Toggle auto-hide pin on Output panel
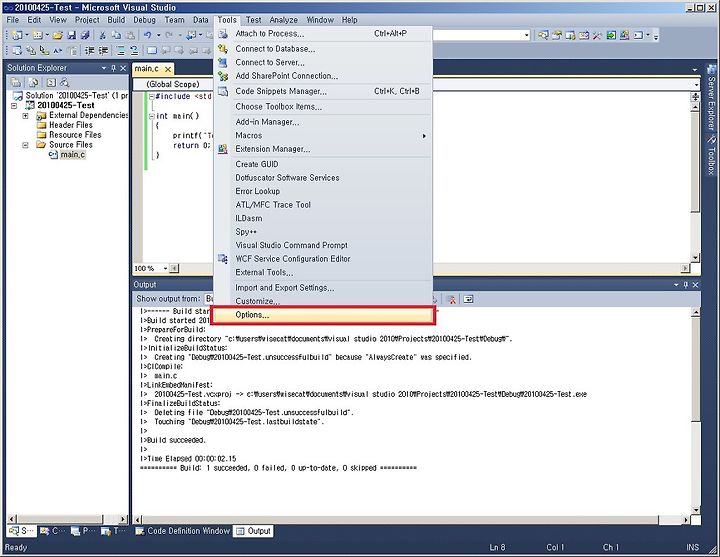 (686, 285)
